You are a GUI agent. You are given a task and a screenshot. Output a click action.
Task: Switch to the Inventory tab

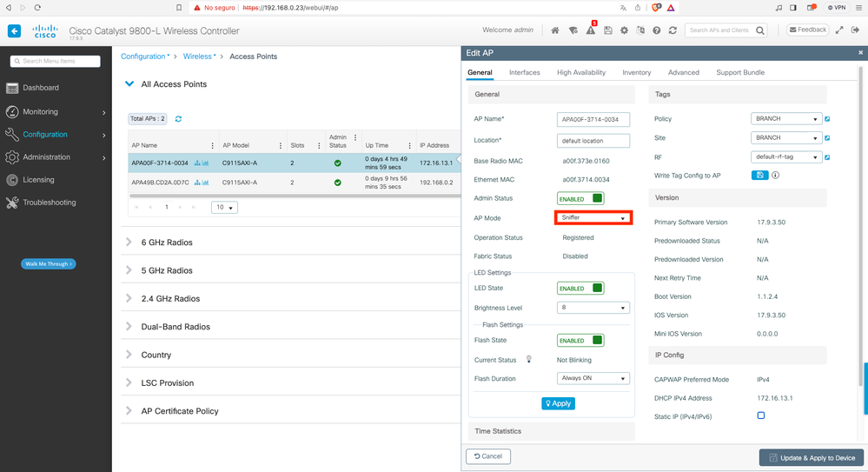pyautogui.click(x=637, y=72)
